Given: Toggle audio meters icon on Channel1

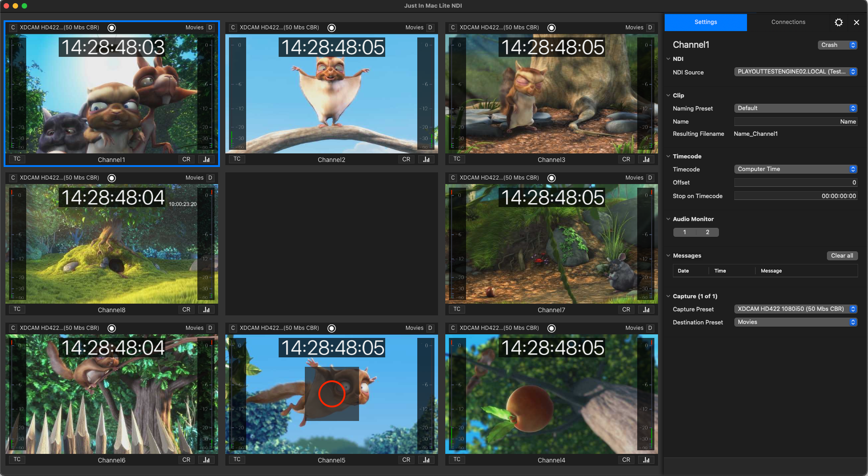Looking at the screenshot, I should click(x=206, y=159).
